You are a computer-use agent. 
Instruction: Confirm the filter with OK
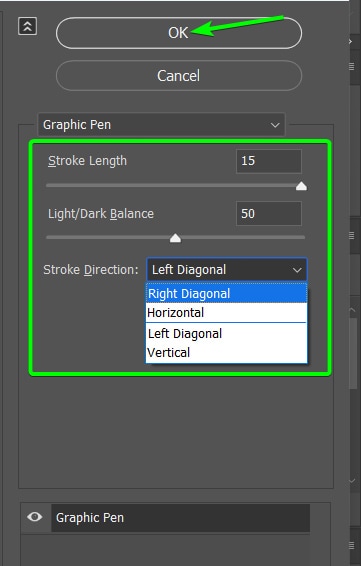[179, 33]
